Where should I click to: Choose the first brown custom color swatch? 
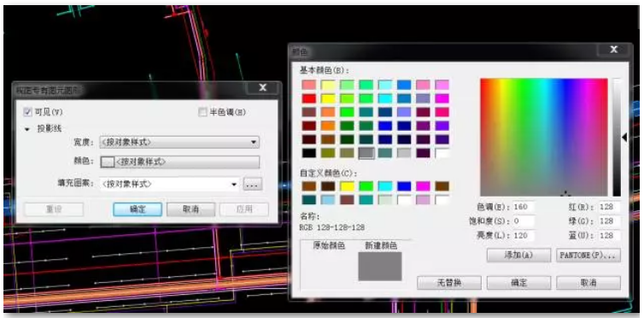(x=308, y=186)
